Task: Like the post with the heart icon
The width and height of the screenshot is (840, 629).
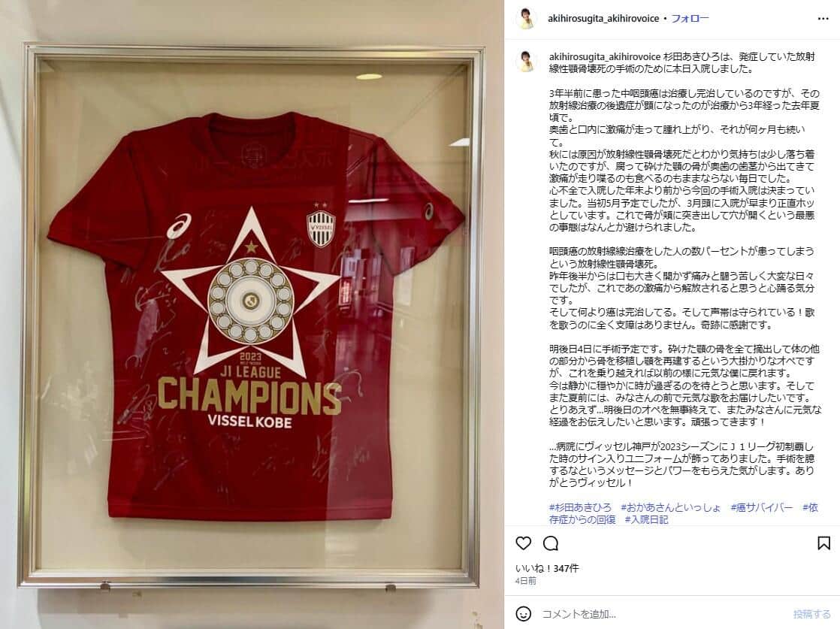Action: (524, 543)
